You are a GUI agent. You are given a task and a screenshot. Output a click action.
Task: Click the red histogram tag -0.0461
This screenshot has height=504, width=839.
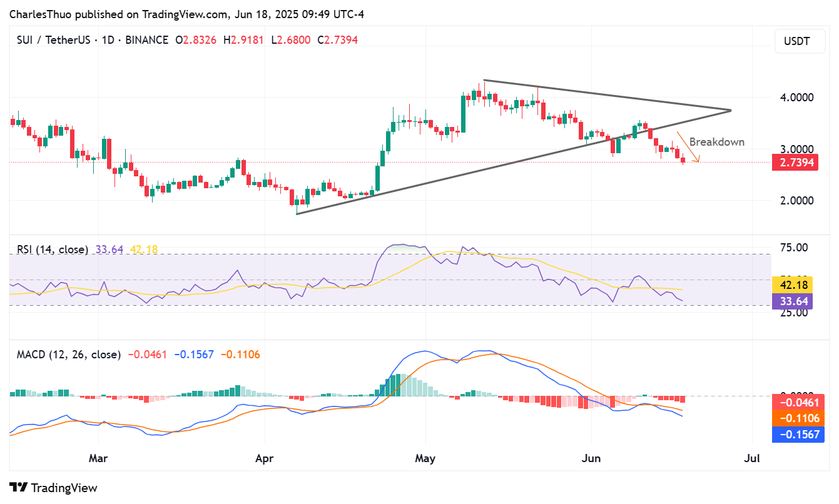(797, 402)
